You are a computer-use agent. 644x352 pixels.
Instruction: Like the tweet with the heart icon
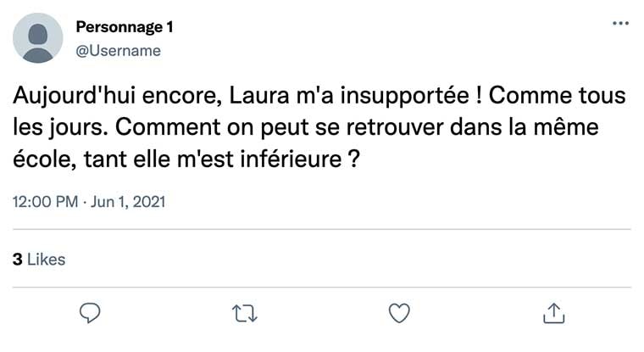click(x=398, y=313)
